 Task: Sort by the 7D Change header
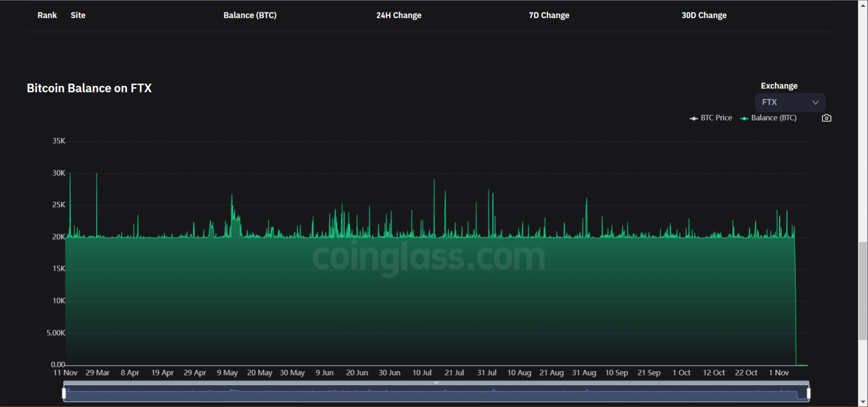pyautogui.click(x=549, y=15)
